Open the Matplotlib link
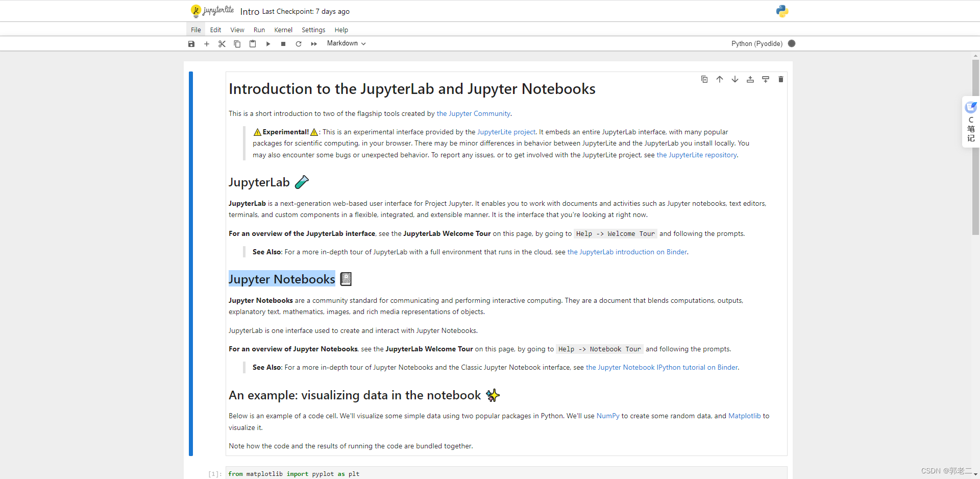 [745, 416]
